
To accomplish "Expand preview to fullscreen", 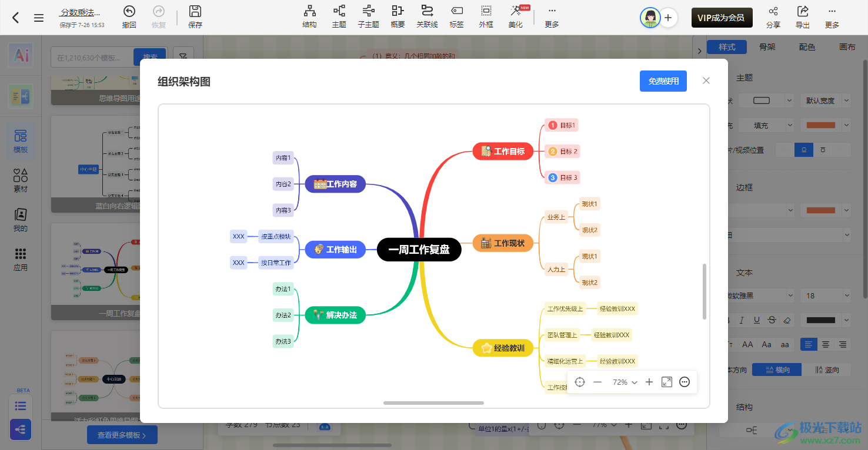I will point(667,382).
